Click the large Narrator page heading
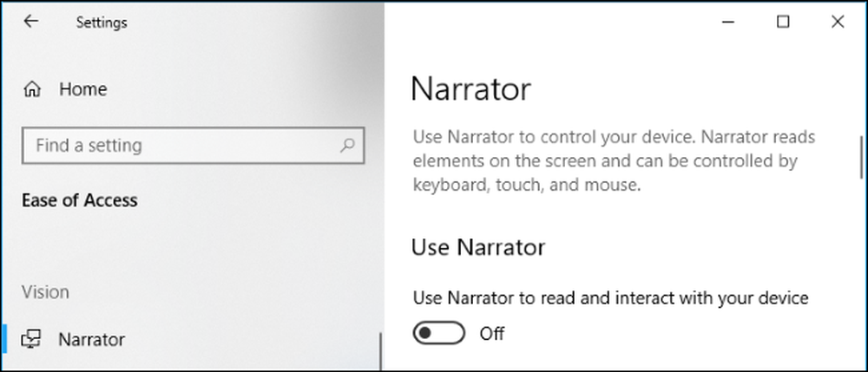The image size is (868, 372). [x=471, y=88]
